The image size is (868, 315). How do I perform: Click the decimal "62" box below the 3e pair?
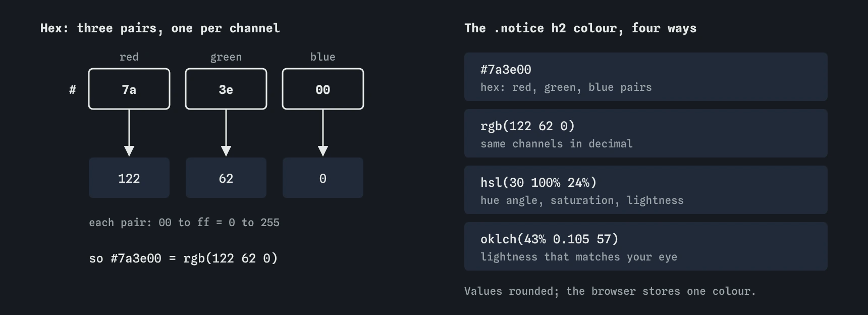(x=226, y=178)
